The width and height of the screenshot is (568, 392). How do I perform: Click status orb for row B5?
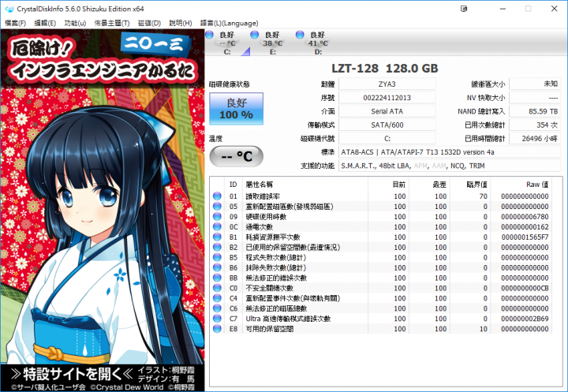coord(218,257)
